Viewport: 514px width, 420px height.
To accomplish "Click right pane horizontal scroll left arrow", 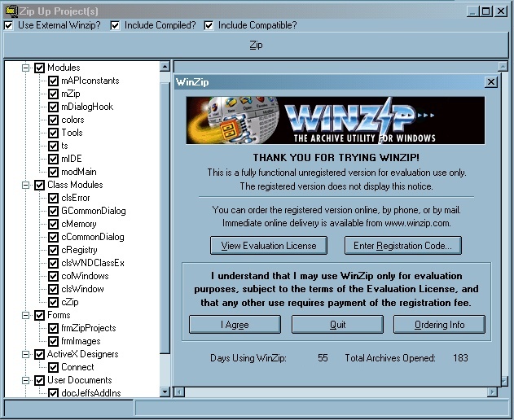I will pos(179,392).
